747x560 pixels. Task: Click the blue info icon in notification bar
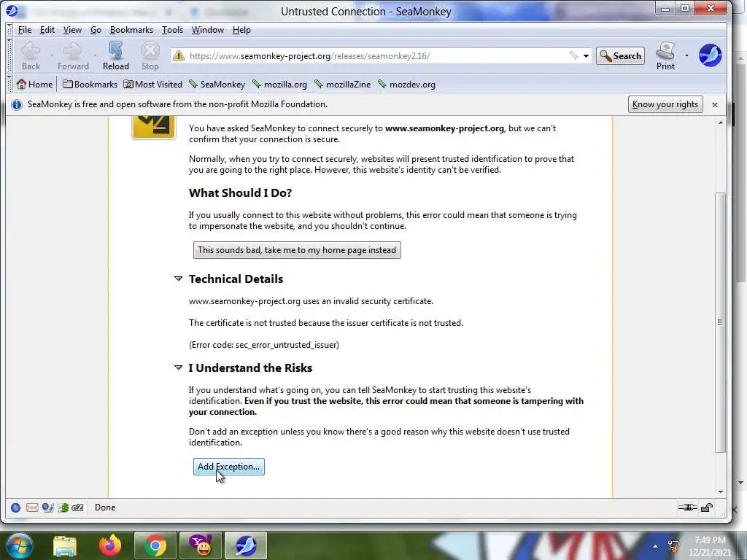17,105
